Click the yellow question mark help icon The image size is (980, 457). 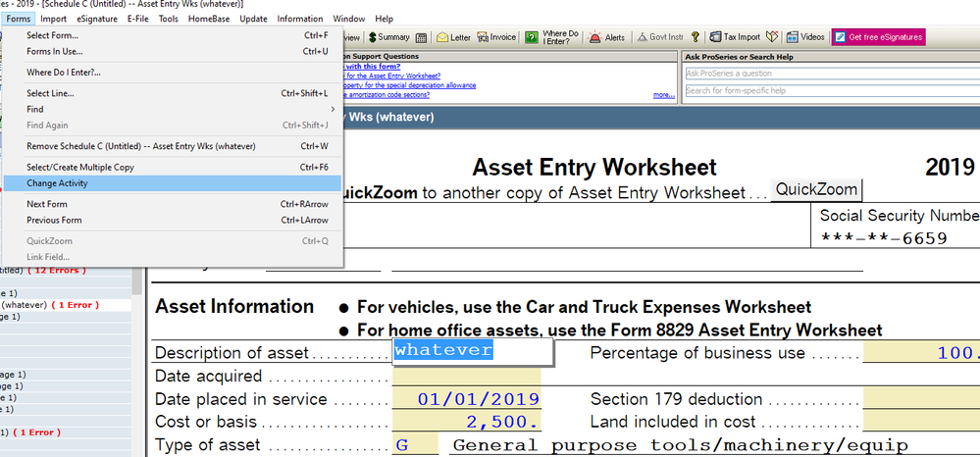coord(695,37)
